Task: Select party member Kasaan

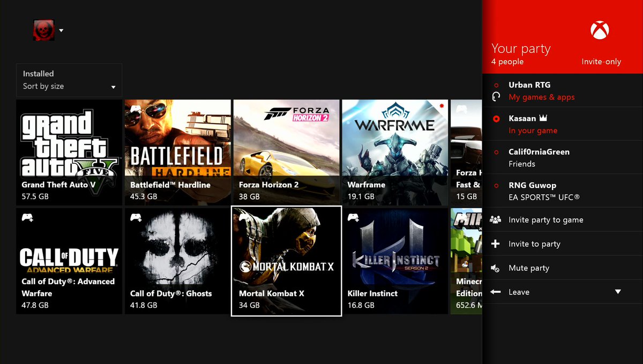Action: [x=563, y=124]
